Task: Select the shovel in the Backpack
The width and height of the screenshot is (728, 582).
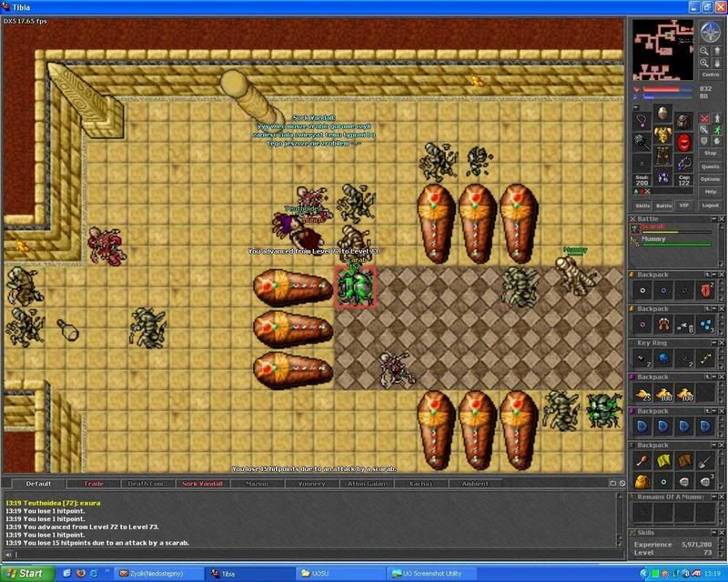Action: 706,460
